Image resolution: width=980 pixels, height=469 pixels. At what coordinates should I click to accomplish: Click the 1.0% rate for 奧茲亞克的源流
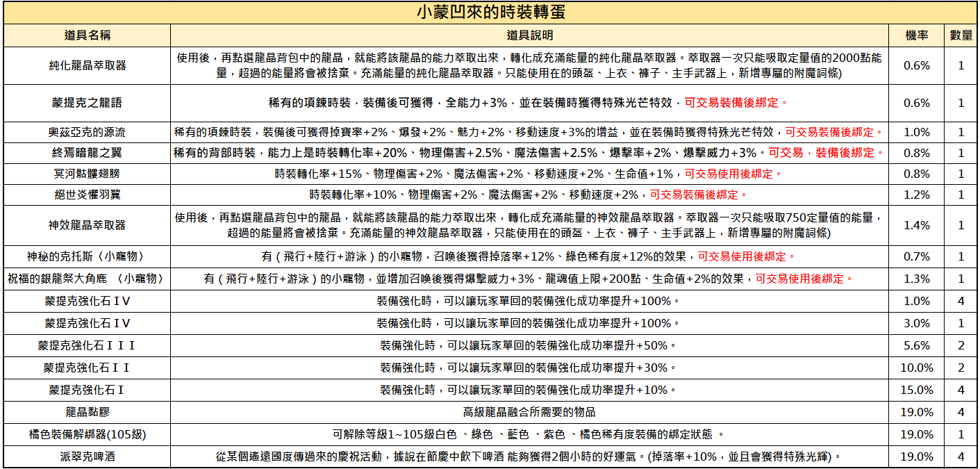916,132
